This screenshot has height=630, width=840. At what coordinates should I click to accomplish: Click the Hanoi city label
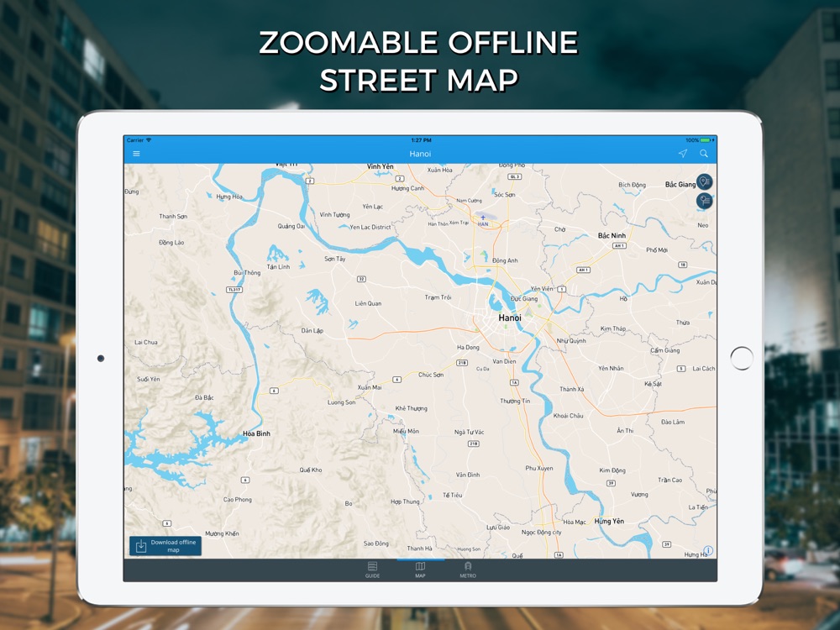tap(510, 318)
